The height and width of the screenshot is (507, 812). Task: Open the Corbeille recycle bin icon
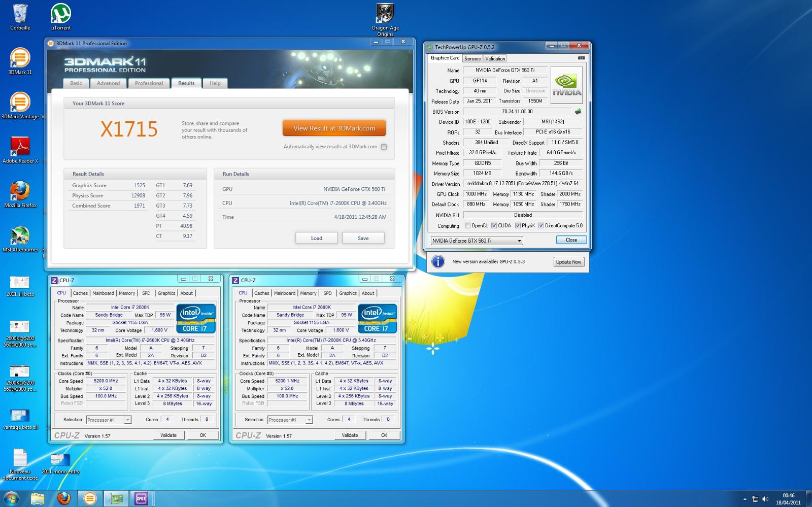point(20,17)
